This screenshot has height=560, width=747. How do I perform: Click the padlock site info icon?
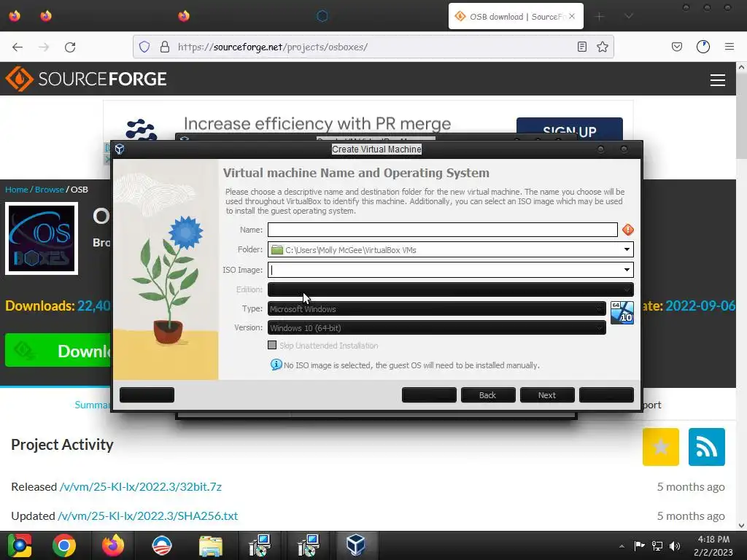165,47
